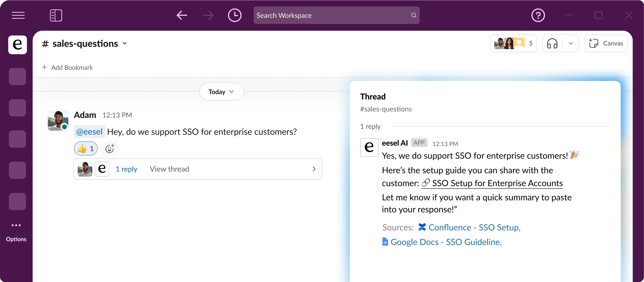Toggle the sidebar panel icon
644x282 pixels.
[56, 15]
